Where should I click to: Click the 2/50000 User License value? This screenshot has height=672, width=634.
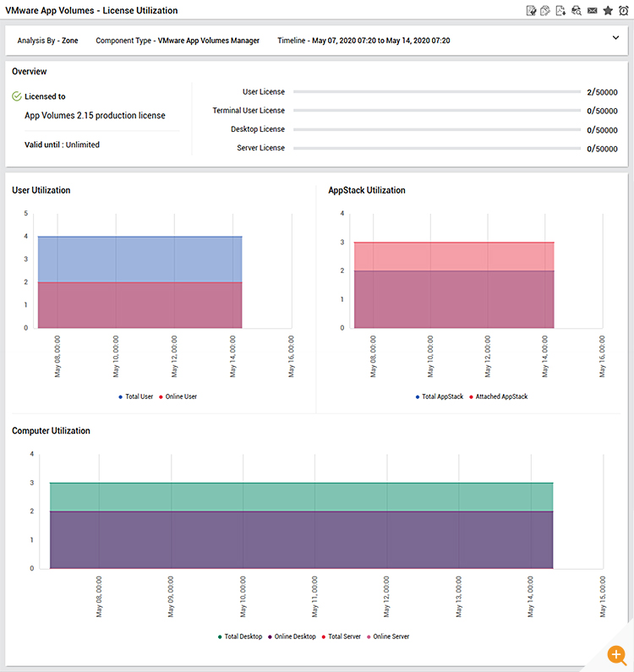(x=602, y=92)
